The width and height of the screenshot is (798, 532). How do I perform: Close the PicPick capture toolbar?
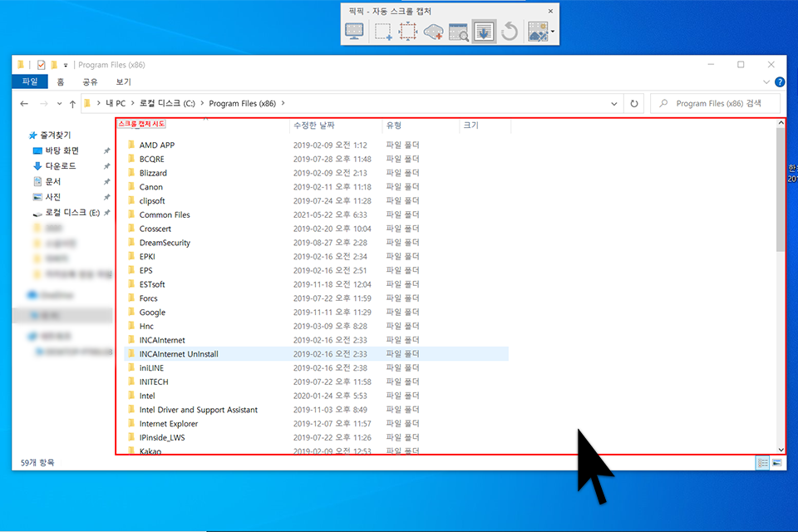click(550, 11)
